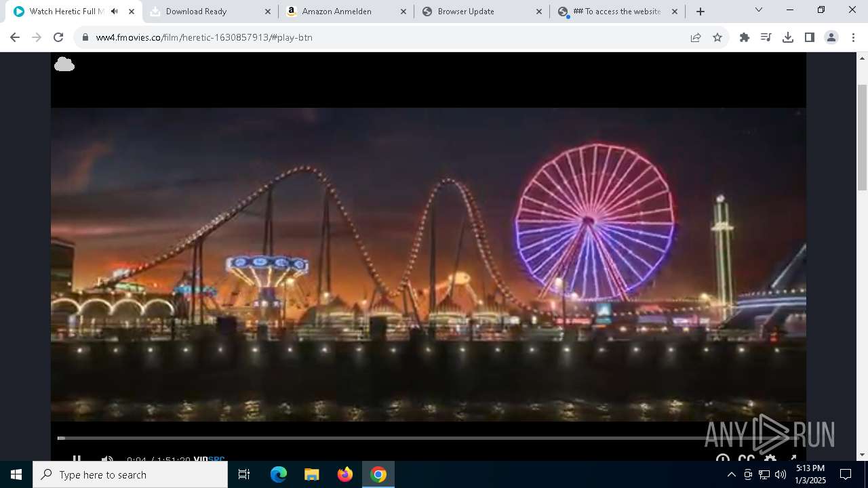
Task: Close the Browser Update tab
Action: coord(538,12)
